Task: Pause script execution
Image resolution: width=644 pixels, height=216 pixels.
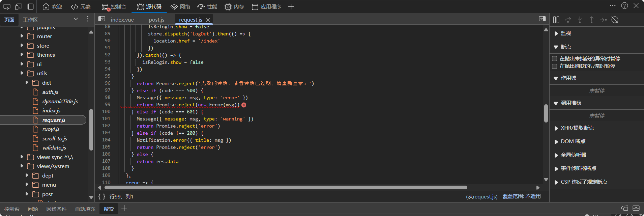Action: pyautogui.click(x=556, y=20)
